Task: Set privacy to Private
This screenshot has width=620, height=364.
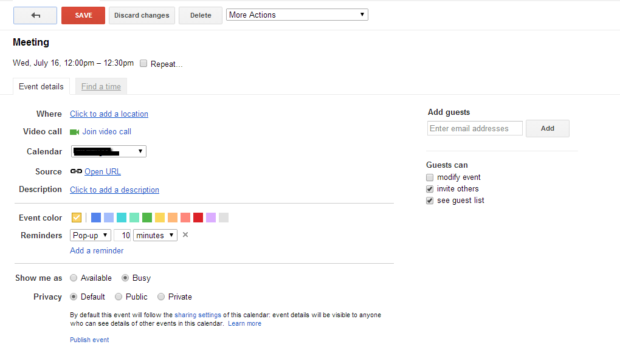Action: 161,297
